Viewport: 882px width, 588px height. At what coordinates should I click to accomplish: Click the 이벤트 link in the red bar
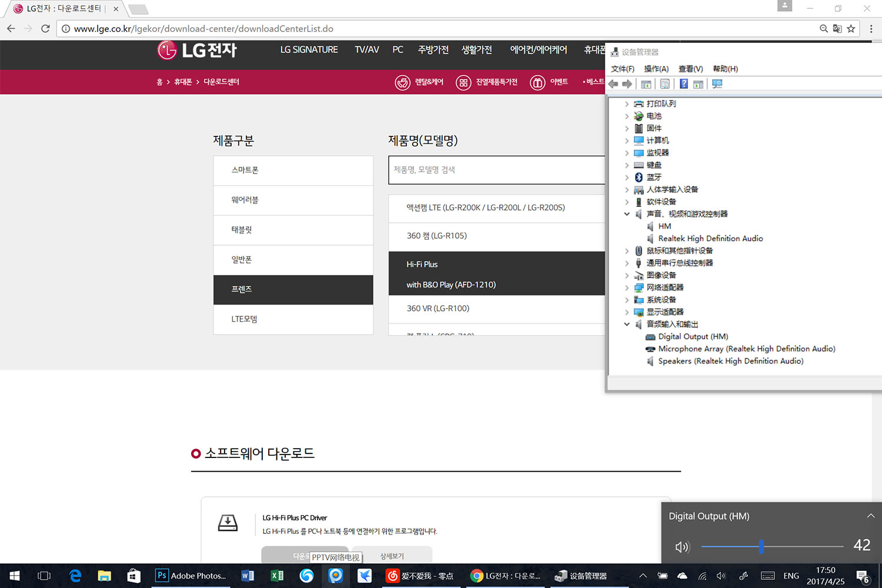[x=549, y=82]
